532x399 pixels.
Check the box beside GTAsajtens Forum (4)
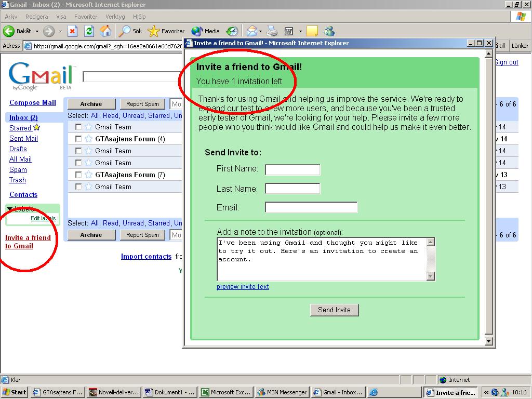tap(78, 139)
